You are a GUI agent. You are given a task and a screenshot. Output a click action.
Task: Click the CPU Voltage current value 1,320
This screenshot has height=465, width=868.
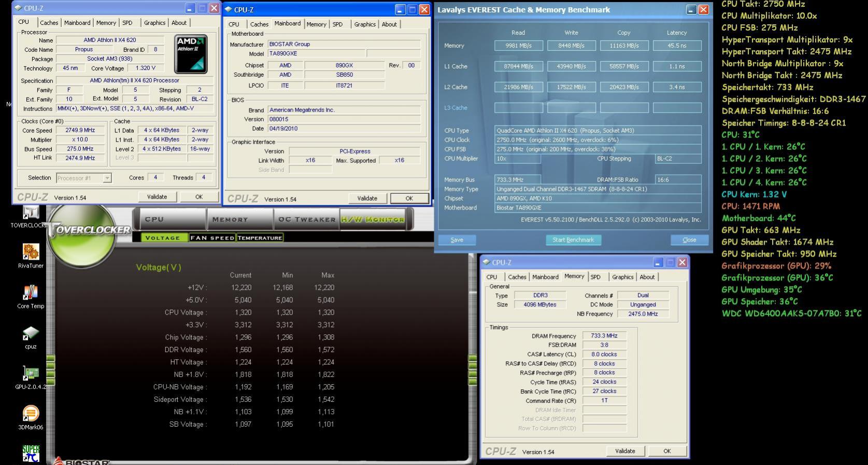[x=243, y=313]
